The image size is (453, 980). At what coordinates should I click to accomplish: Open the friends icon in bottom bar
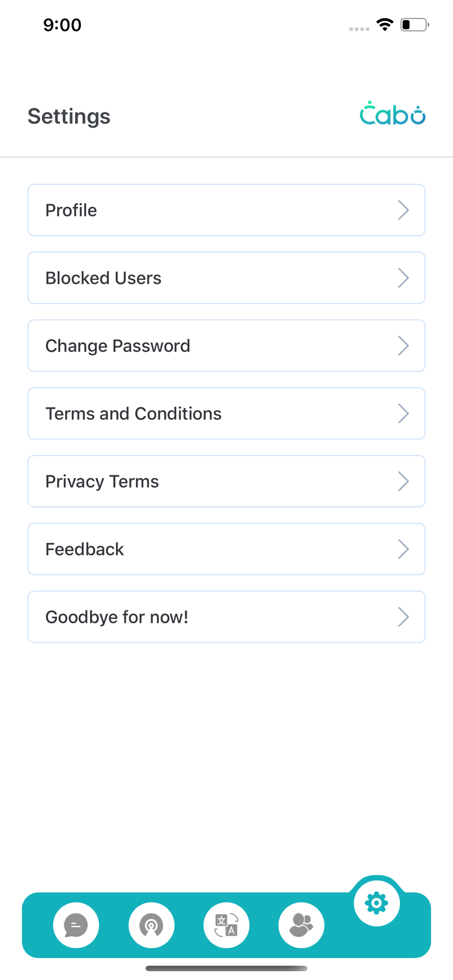(302, 925)
